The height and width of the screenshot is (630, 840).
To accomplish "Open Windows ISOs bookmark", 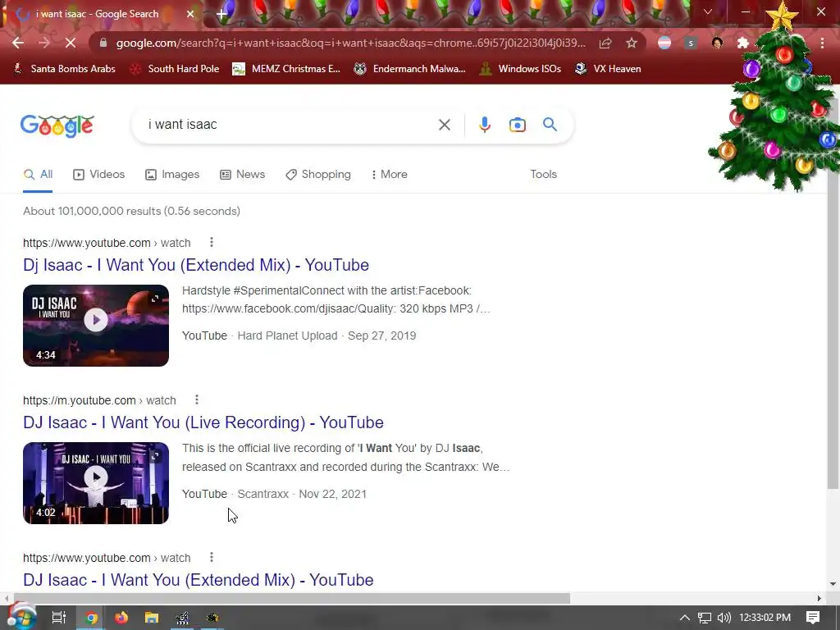I will 519,69.
